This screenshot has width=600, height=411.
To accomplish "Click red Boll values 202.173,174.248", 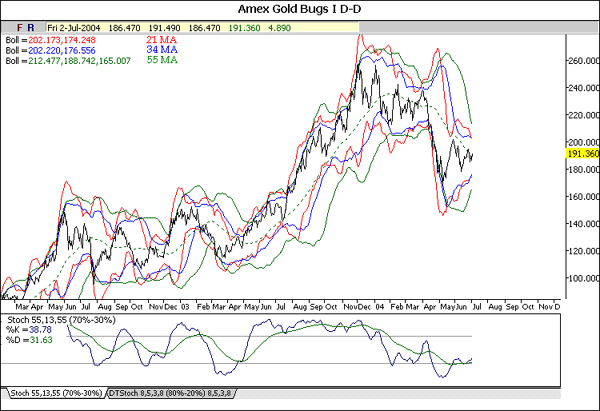I will [62, 40].
